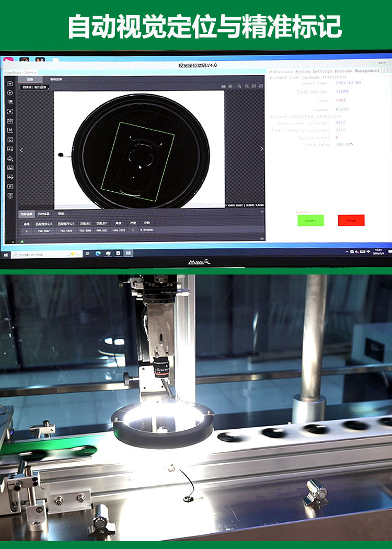The height and width of the screenshot is (549, 392).
Task: Switch to the 历史结果 history tab
Action: pyautogui.click(x=43, y=213)
